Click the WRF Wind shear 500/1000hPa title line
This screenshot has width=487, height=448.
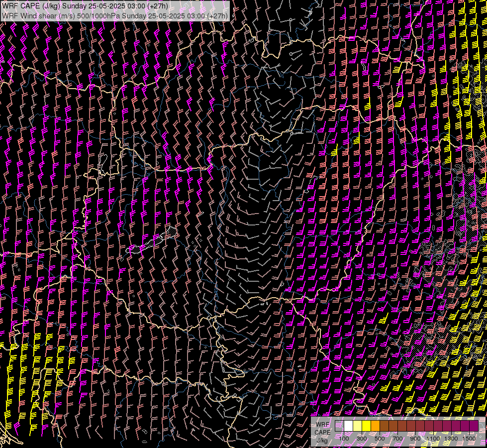tap(115, 16)
